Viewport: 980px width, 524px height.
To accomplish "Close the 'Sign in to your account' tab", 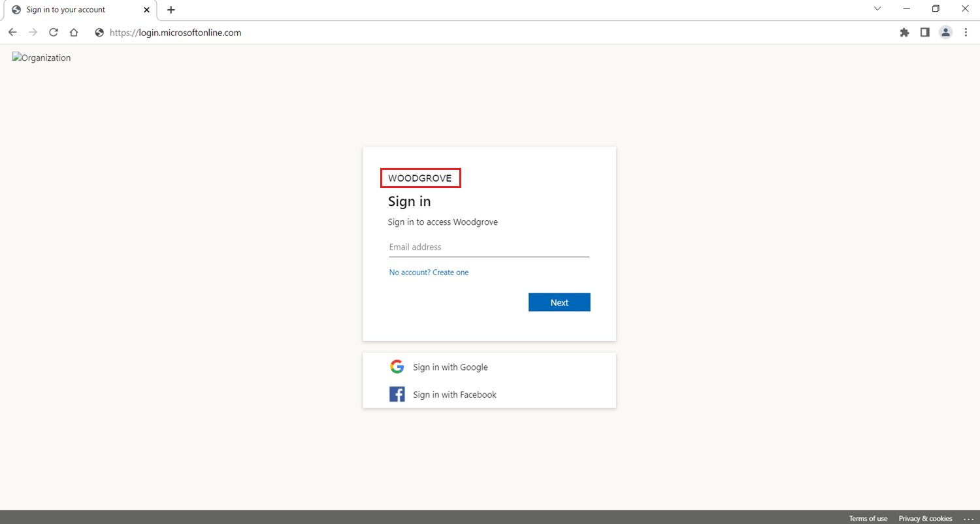I will 146,10.
